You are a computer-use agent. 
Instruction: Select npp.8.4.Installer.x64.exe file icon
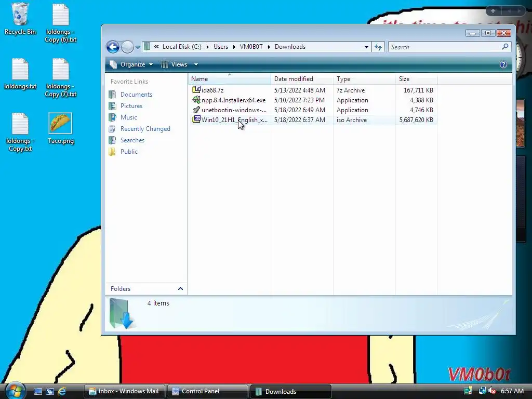coord(196,100)
